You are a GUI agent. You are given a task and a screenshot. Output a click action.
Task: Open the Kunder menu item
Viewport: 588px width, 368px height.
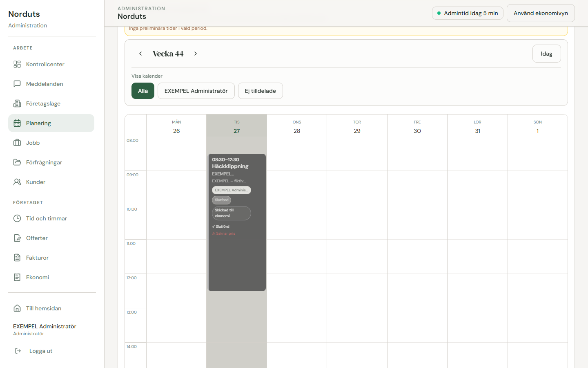51,182
